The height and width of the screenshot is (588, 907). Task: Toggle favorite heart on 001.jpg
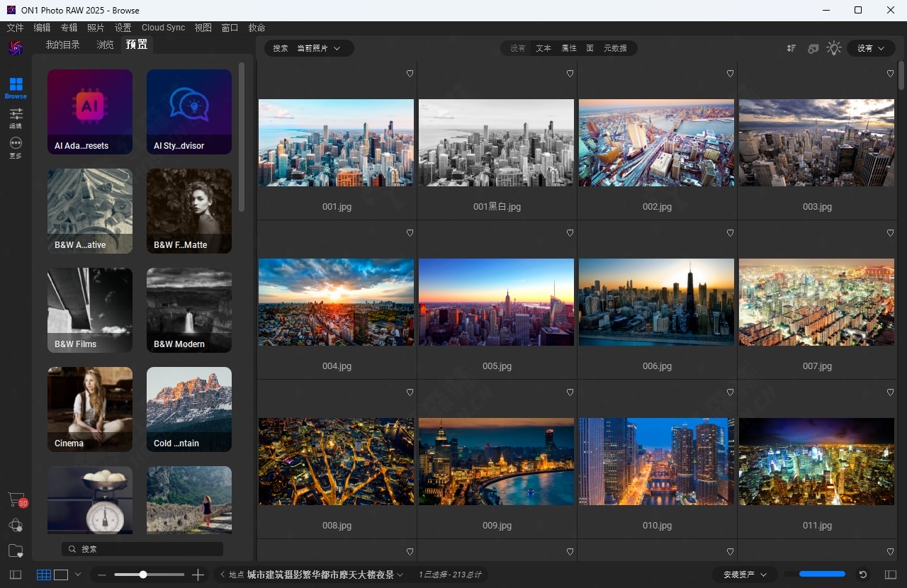point(410,74)
